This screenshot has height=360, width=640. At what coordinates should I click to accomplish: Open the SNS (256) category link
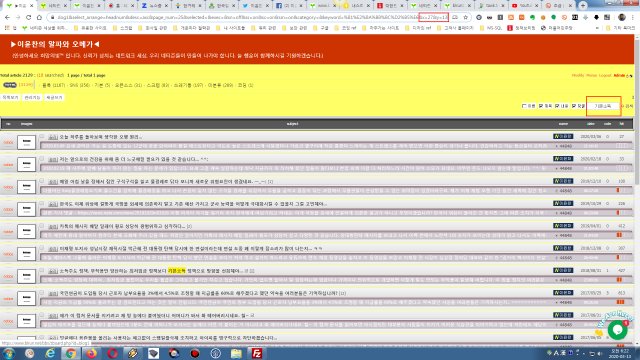[x=79, y=85]
